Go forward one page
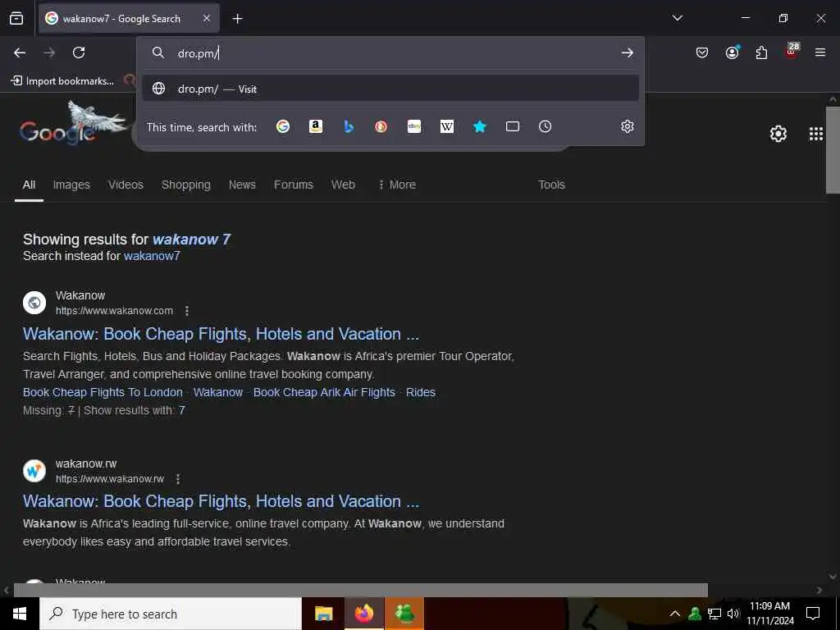Viewport: 840px width, 630px height. coord(49,52)
